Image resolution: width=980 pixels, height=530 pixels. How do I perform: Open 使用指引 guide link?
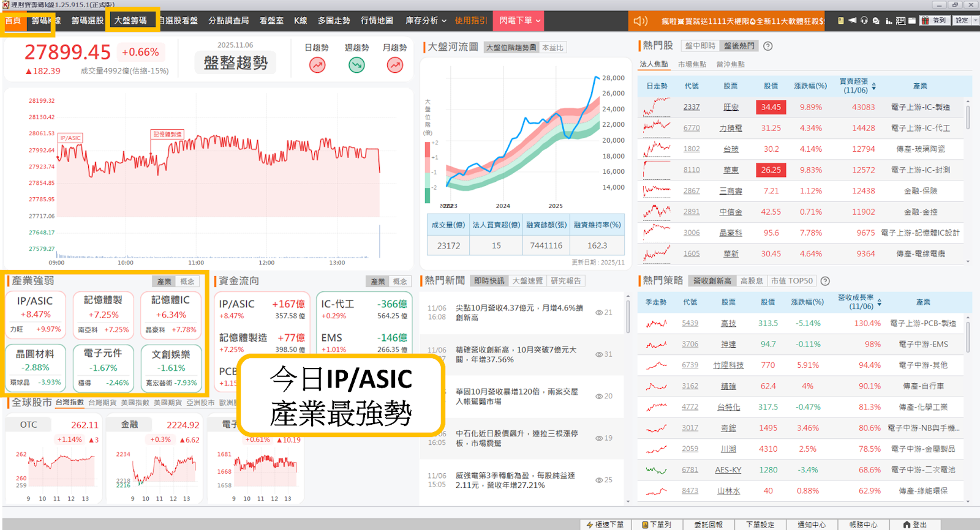[x=471, y=21]
